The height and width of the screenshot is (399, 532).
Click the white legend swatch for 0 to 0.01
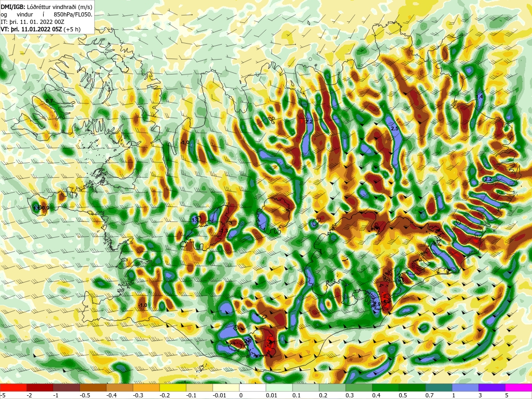point(252,387)
